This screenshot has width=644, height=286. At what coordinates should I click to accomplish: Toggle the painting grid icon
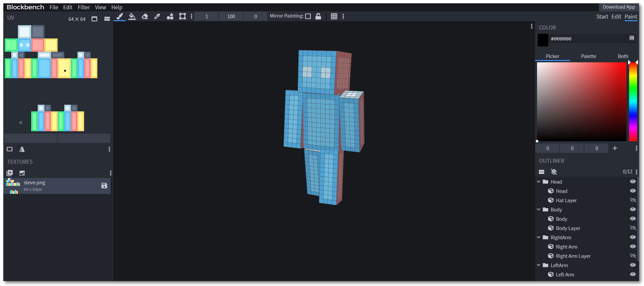click(x=334, y=16)
